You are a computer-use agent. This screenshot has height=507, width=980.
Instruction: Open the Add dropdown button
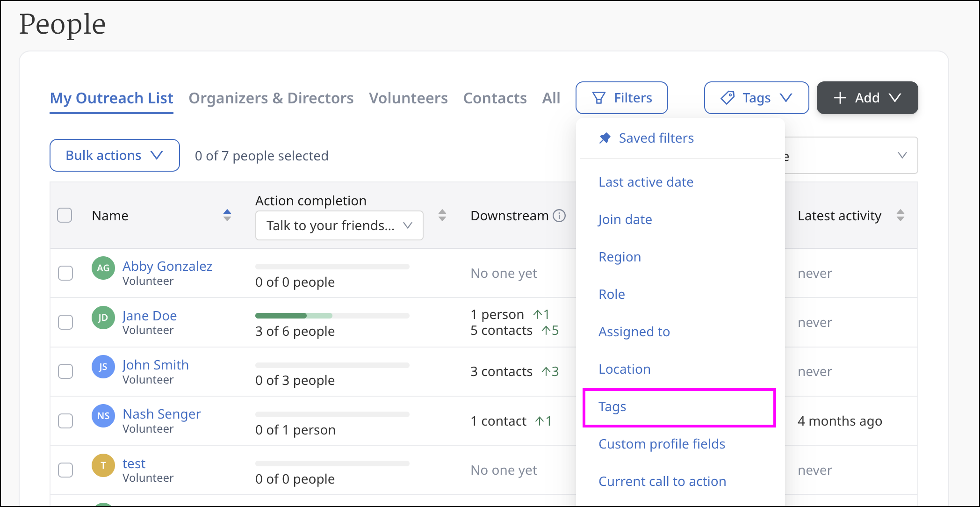pyautogui.click(x=867, y=98)
